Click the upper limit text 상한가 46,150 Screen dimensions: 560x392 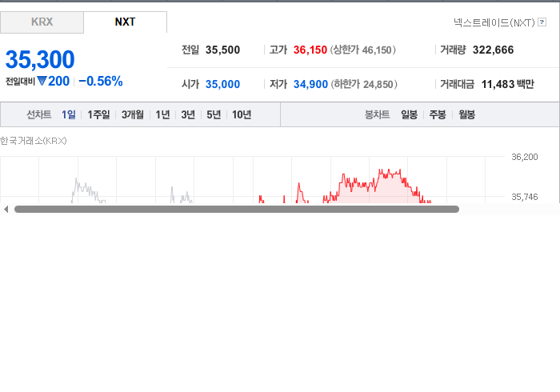pos(362,50)
